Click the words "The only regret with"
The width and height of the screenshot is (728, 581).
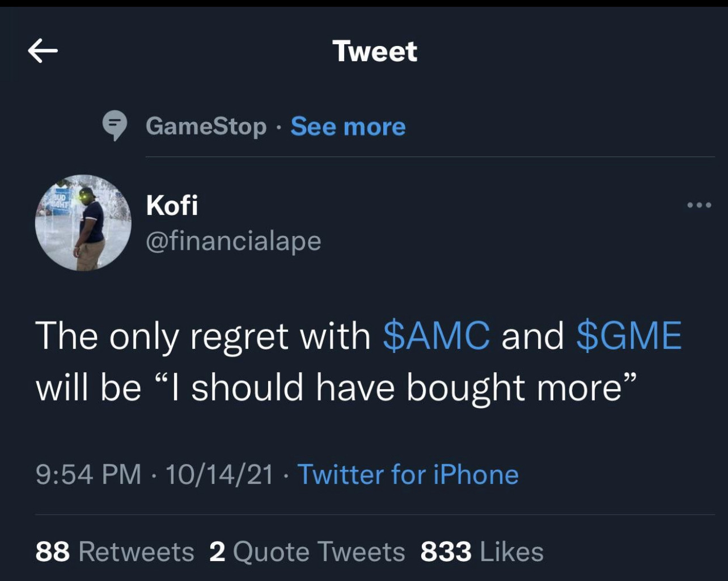203,335
